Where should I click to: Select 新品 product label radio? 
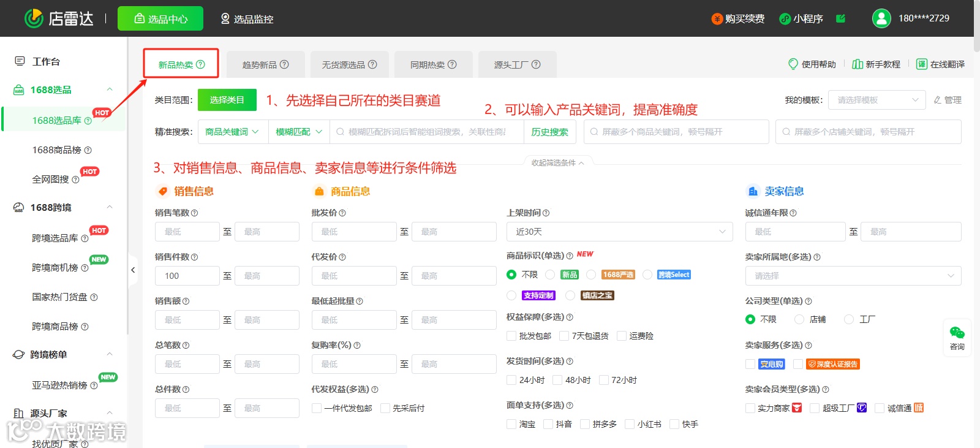(x=550, y=275)
